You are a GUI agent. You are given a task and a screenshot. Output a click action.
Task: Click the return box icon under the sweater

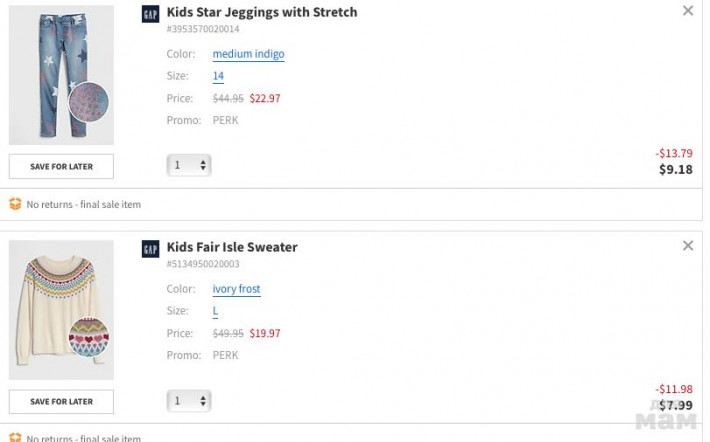(x=15, y=437)
